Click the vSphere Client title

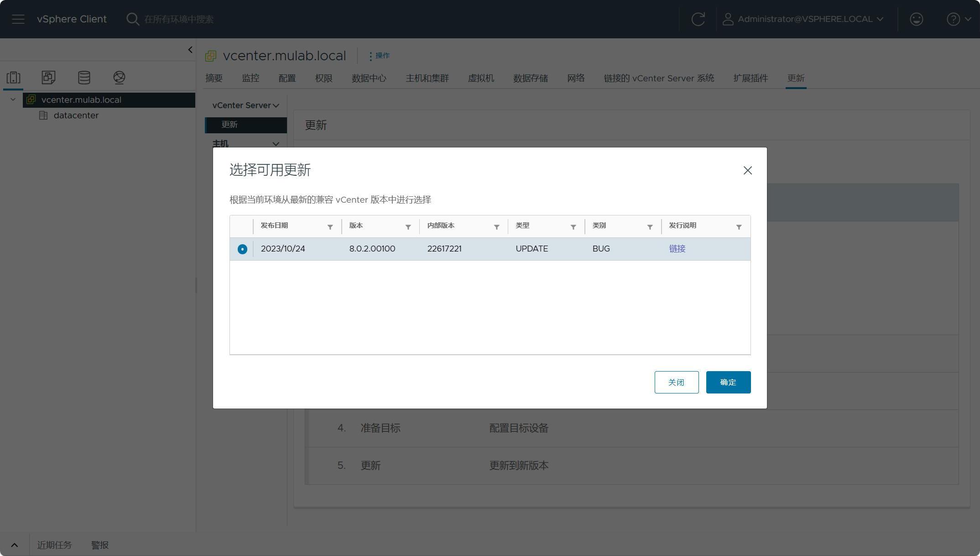[72, 19]
